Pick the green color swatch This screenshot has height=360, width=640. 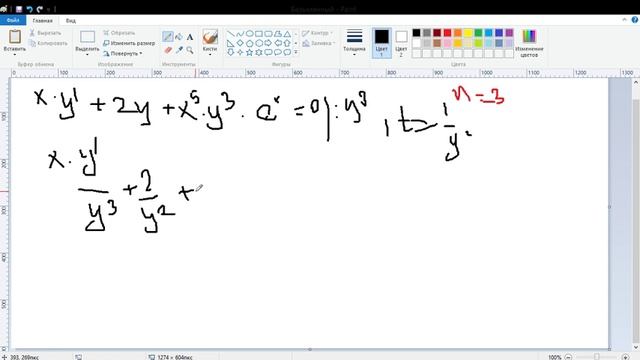tap(478, 33)
